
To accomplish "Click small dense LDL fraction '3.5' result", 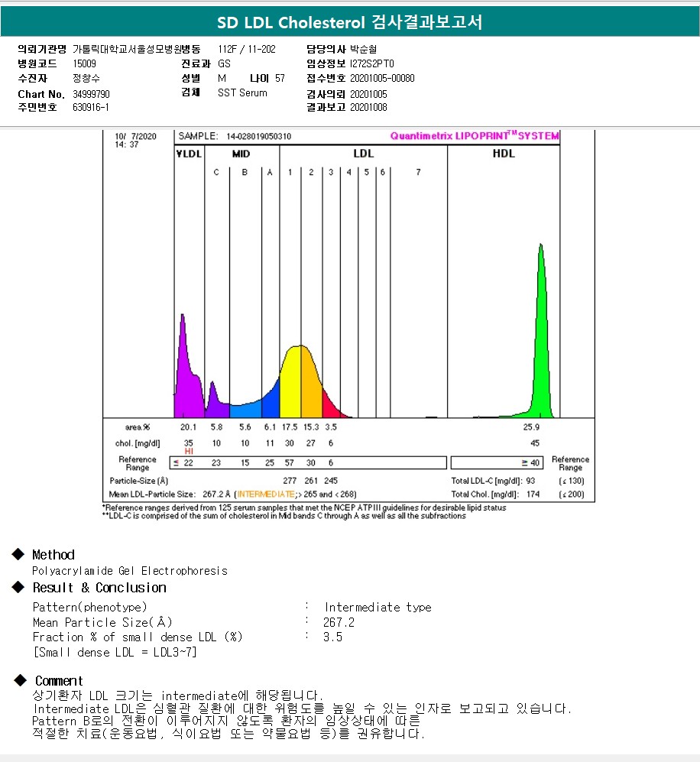I will click(332, 637).
